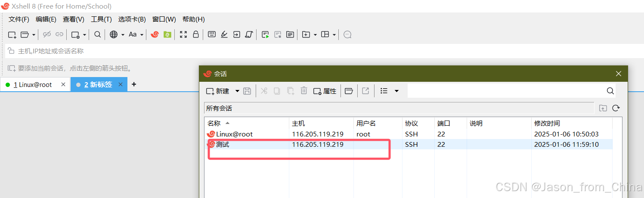The height and width of the screenshot is (198, 644).
Task: Click the export shortcut icon in sessions dialog
Action: pos(365,91)
